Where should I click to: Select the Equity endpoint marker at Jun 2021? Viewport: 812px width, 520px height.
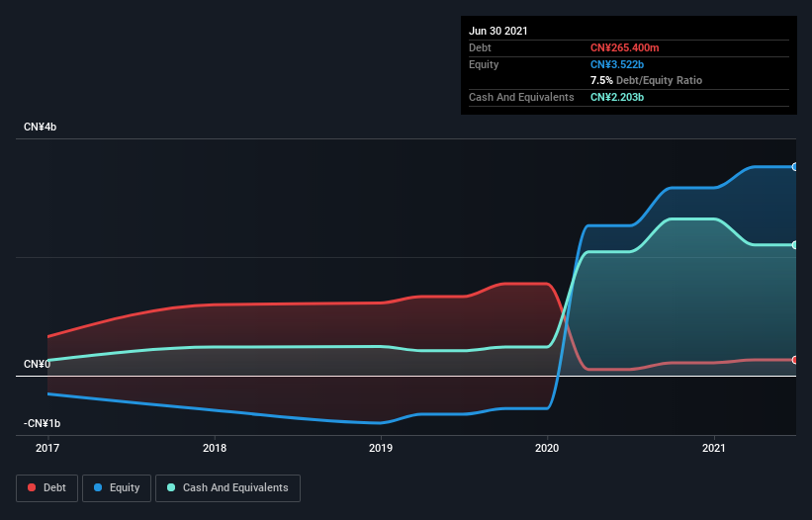[795, 167]
